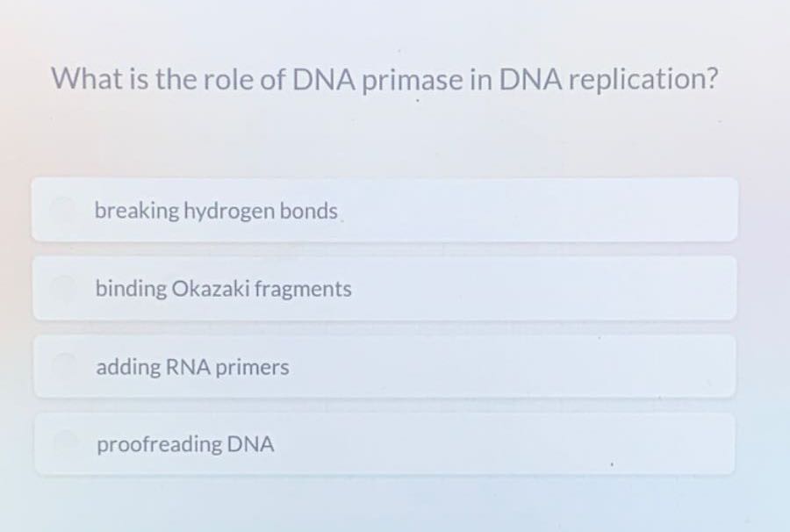Click the text 'binding Okazaki fragments'
The image size is (790, 532).
[223, 288]
